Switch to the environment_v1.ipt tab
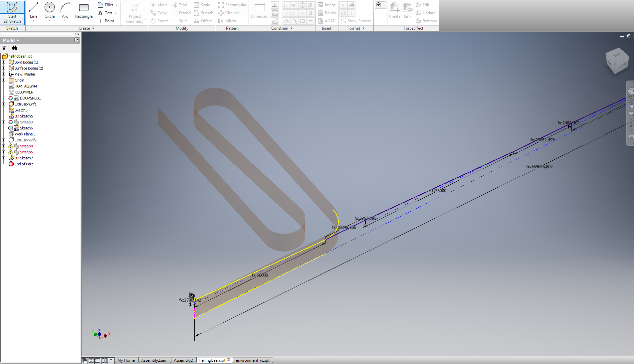This screenshot has width=634, height=364. 253,360
